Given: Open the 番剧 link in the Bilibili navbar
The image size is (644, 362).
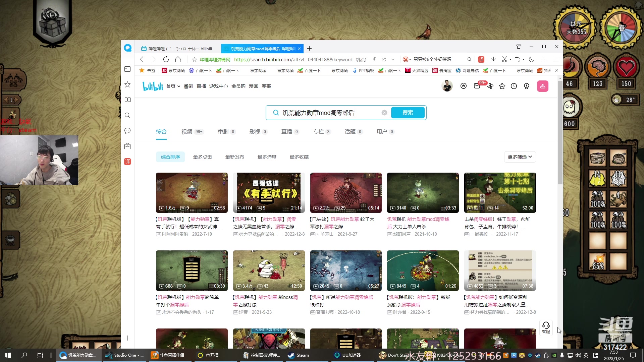Looking at the screenshot, I should click(x=188, y=86).
